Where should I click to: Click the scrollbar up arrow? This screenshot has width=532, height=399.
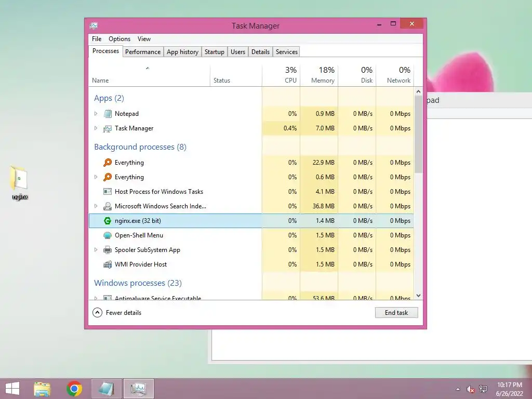(418, 91)
